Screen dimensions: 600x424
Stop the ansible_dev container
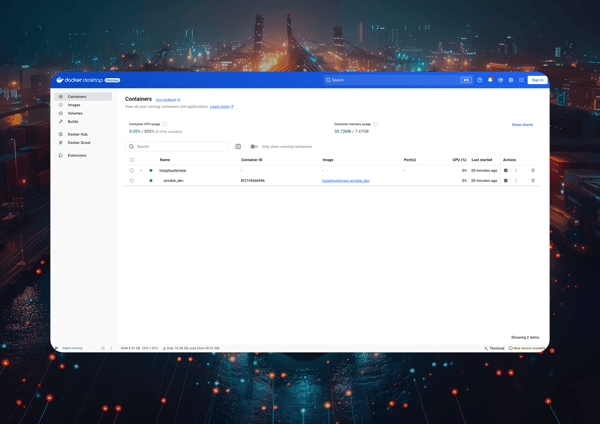pos(506,181)
